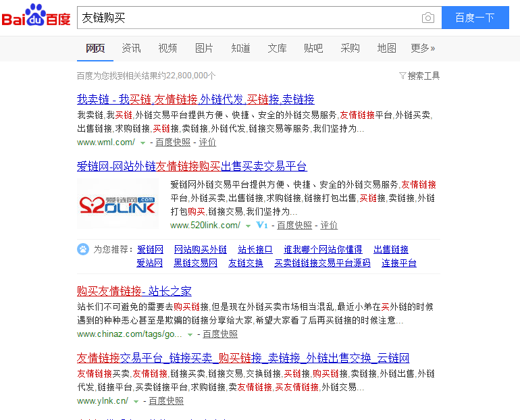
Task: Switch to the 图片 tab
Action: [204, 49]
